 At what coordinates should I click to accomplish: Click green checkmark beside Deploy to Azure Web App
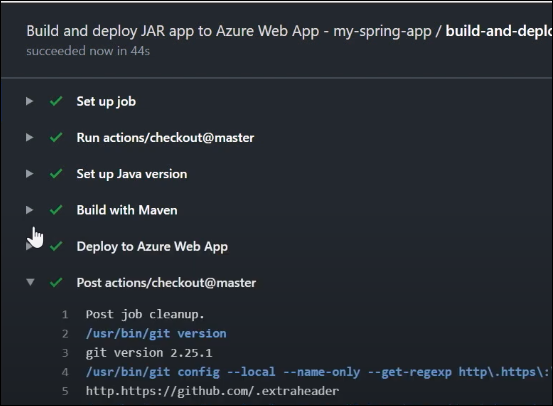56,246
